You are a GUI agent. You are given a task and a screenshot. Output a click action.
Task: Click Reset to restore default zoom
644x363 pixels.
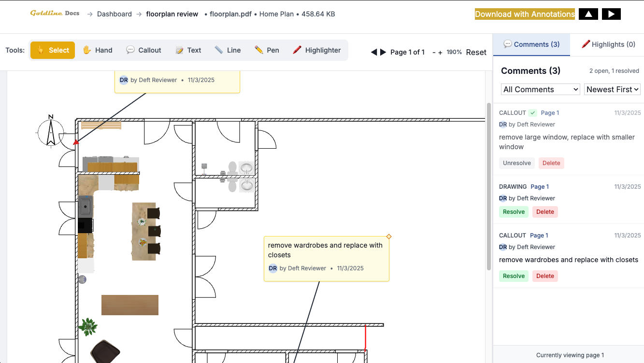476,52
